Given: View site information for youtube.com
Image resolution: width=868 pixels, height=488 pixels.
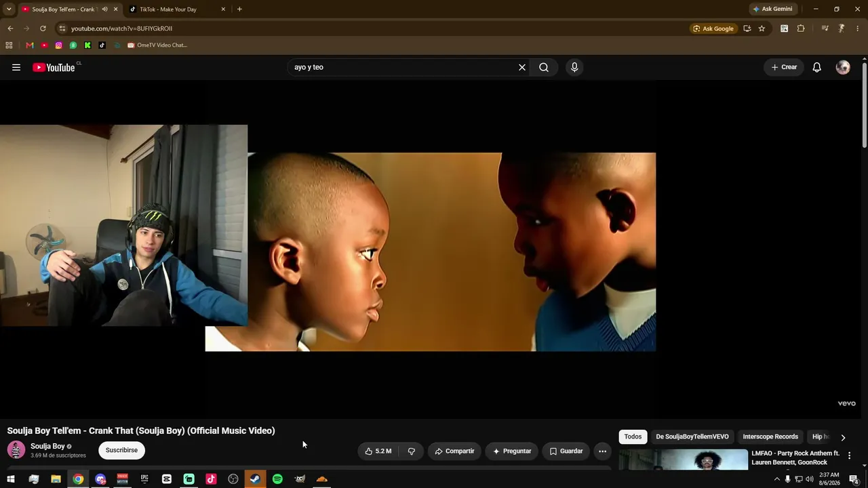Looking at the screenshot, I should [62, 28].
